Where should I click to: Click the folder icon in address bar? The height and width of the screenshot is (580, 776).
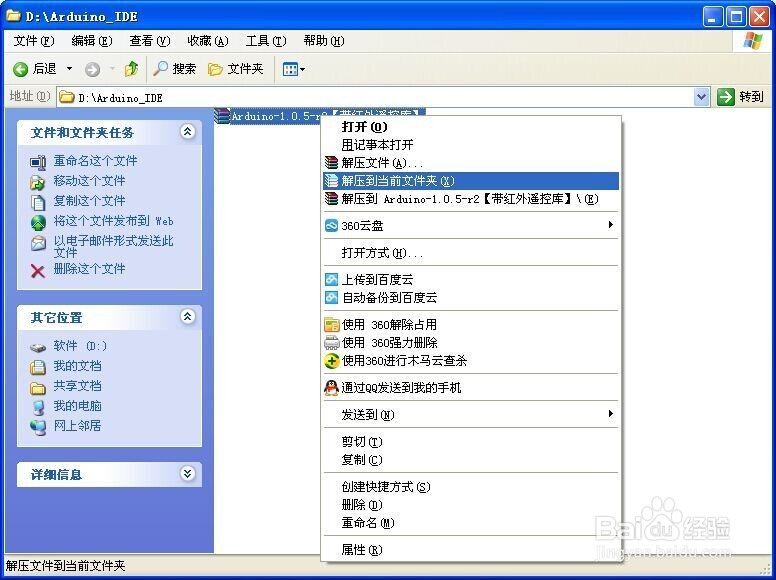click(x=67, y=97)
